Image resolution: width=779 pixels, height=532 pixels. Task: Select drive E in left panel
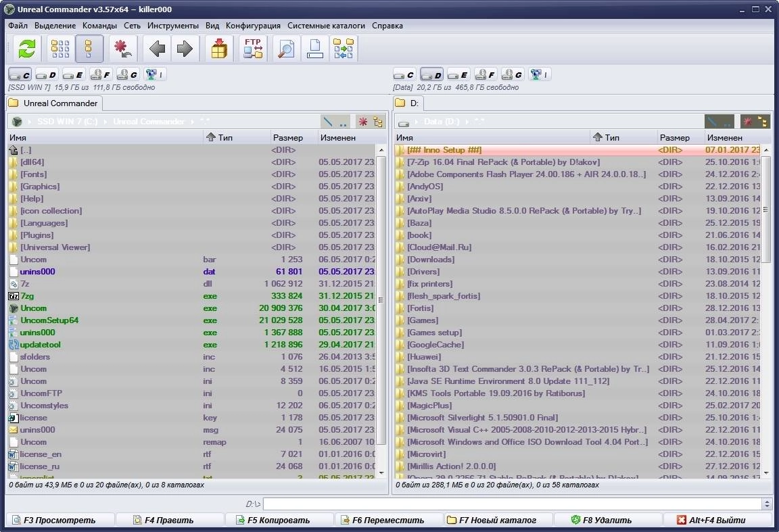(73, 74)
